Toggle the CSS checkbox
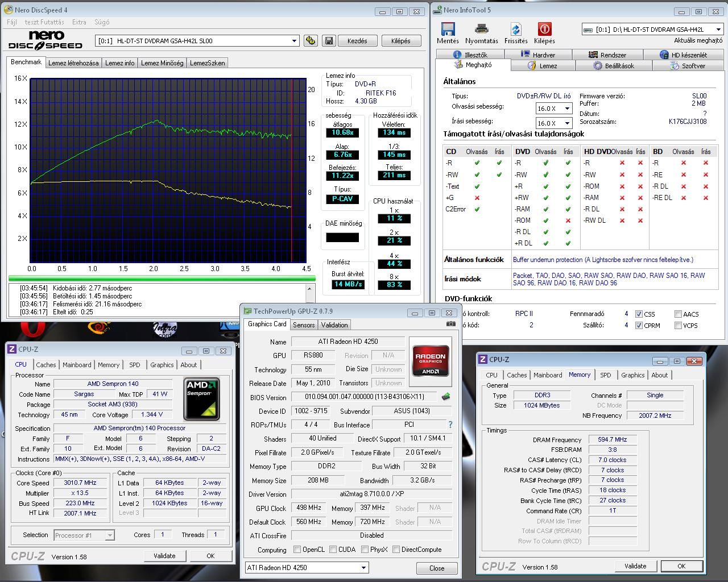Viewport: 728px width, 582px height. pyautogui.click(x=639, y=314)
